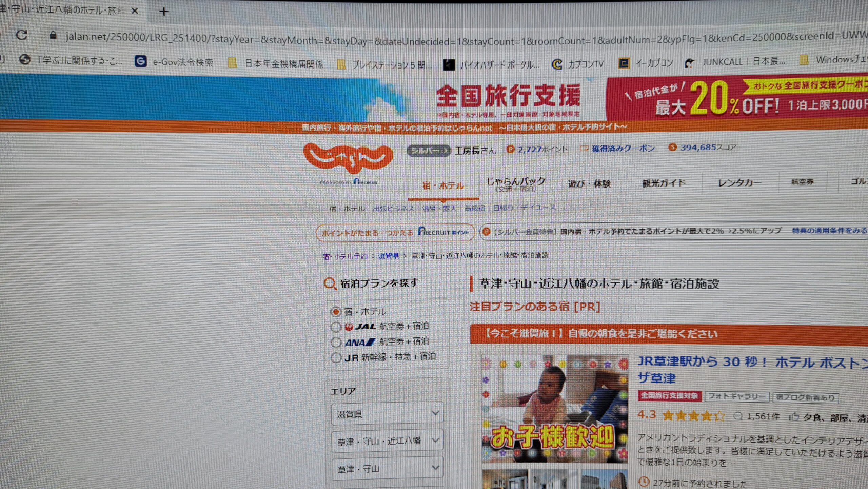Screen dimensions: 868x489
Task: Open the 滋賀県 prefecture dropdown
Action: pyautogui.click(x=387, y=413)
